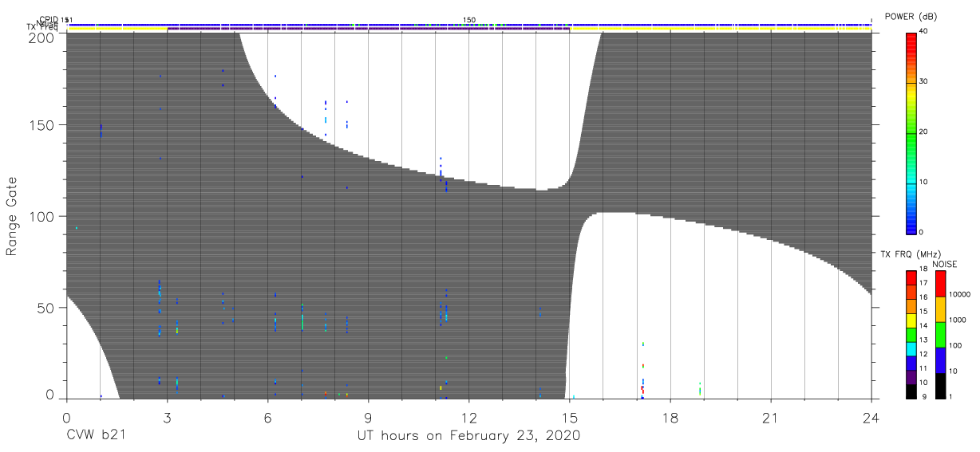Click the "100" label on NOISE legend
Viewport: 980px width, 452px height.
(955, 346)
